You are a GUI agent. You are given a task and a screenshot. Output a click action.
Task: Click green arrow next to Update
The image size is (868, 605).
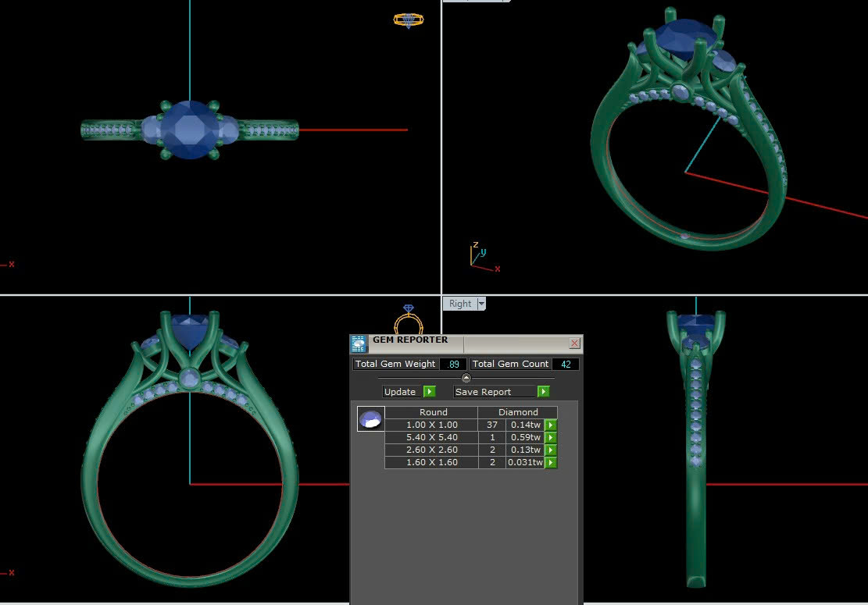click(429, 392)
